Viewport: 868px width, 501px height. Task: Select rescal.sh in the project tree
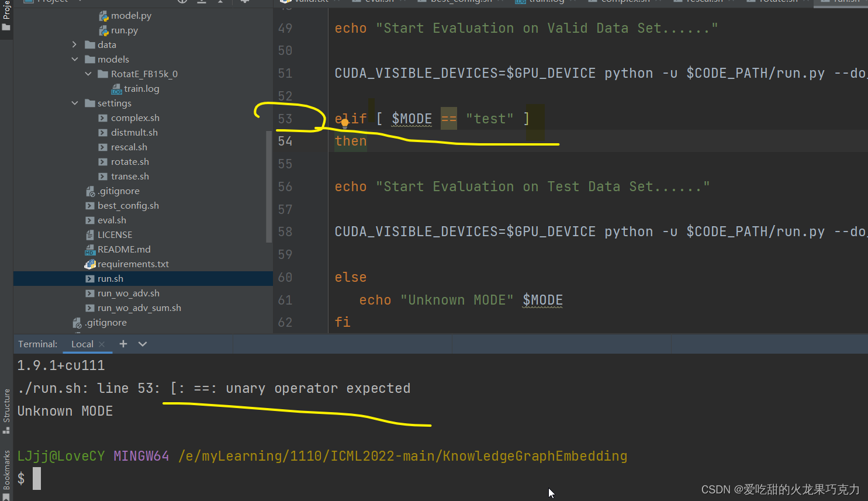(x=130, y=147)
